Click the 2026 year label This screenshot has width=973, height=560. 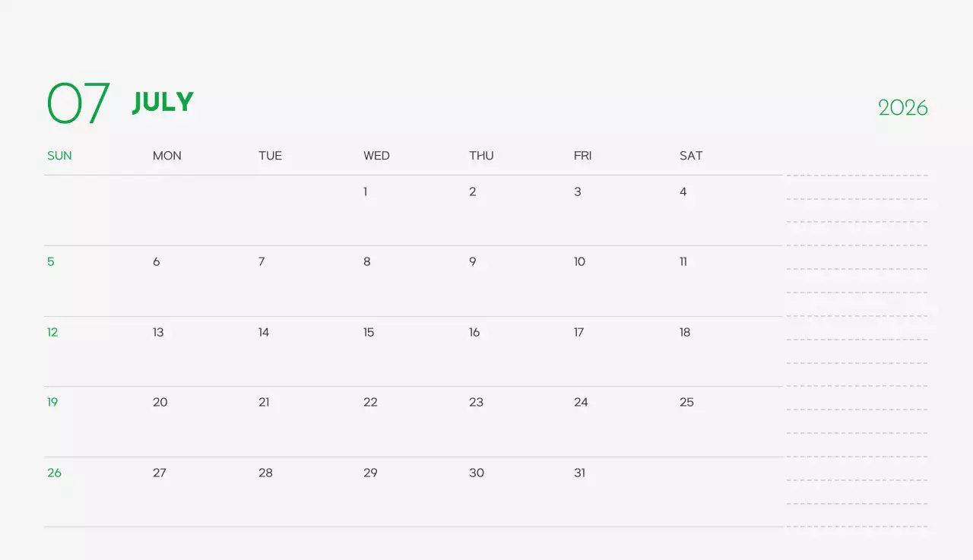pos(902,108)
